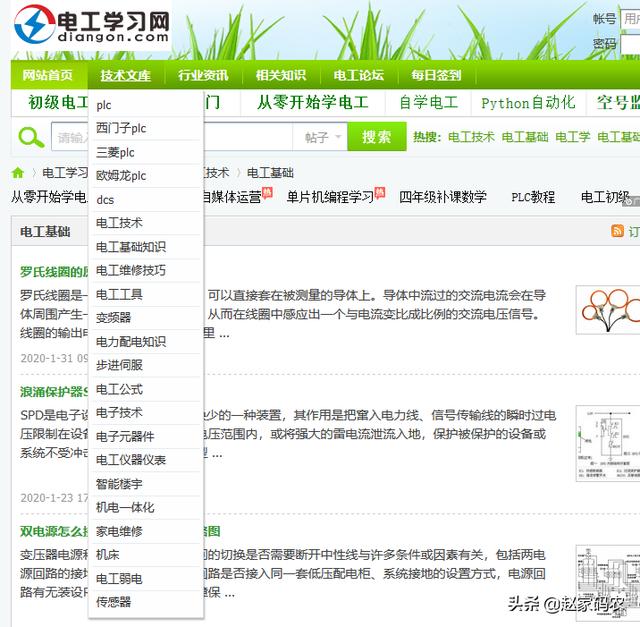
Task: Open the Python自动化 banner link
Action: (529, 103)
